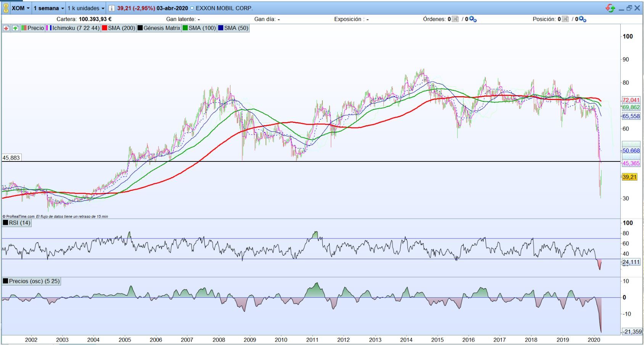Click the red SMA (200) swatch label
Screen dimensions: 644x345
(x=119, y=28)
